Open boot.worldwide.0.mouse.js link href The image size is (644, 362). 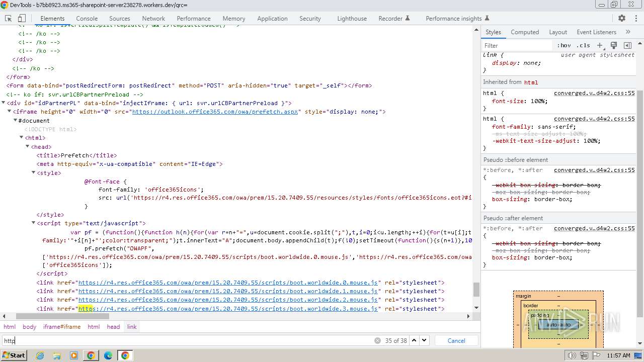pyautogui.click(x=228, y=283)
